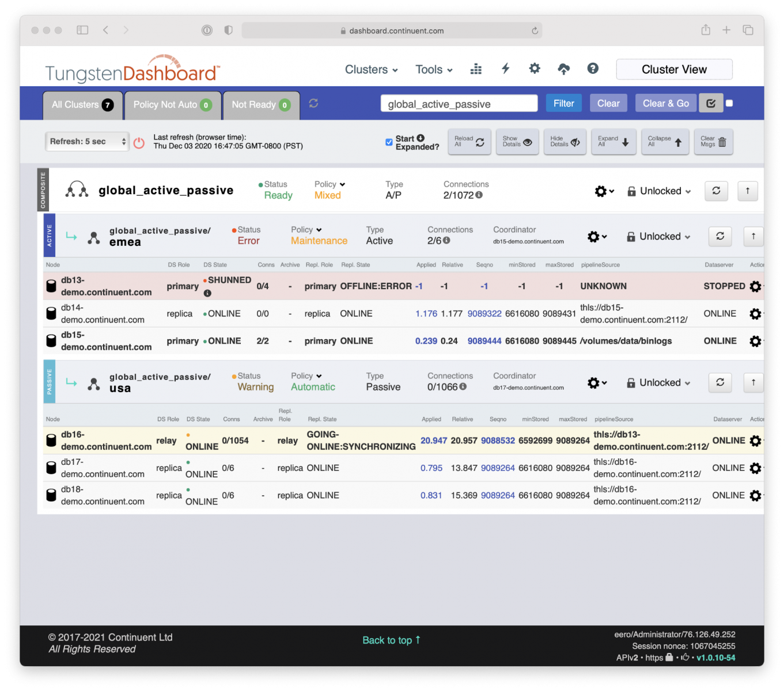
Task: Refresh the usa cluster
Action: 720,382
